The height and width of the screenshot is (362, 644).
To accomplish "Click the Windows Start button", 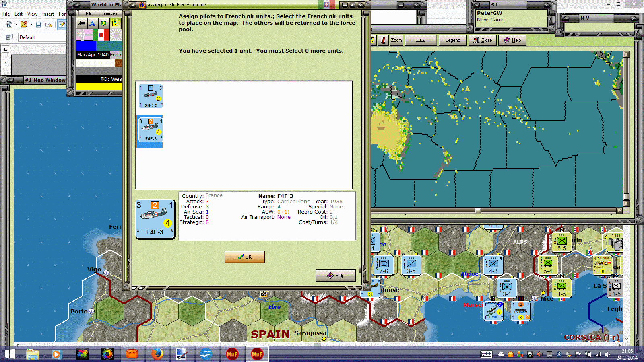I will point(9,354).
